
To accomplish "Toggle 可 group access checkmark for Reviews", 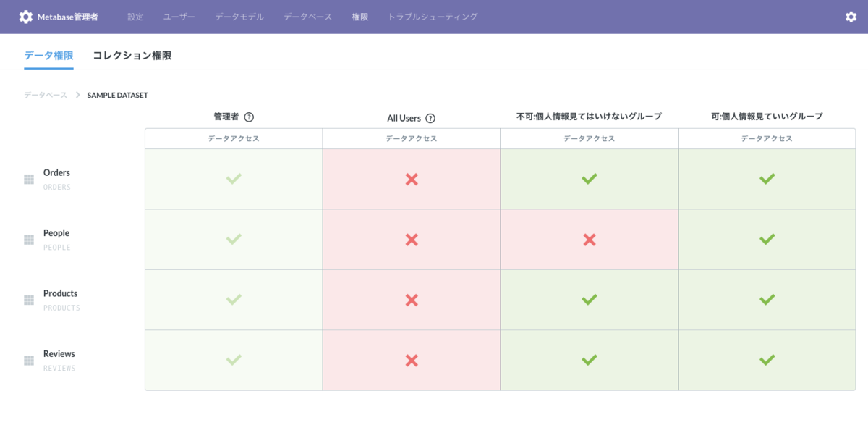I will pyautogui.click(x=767, y=360).
